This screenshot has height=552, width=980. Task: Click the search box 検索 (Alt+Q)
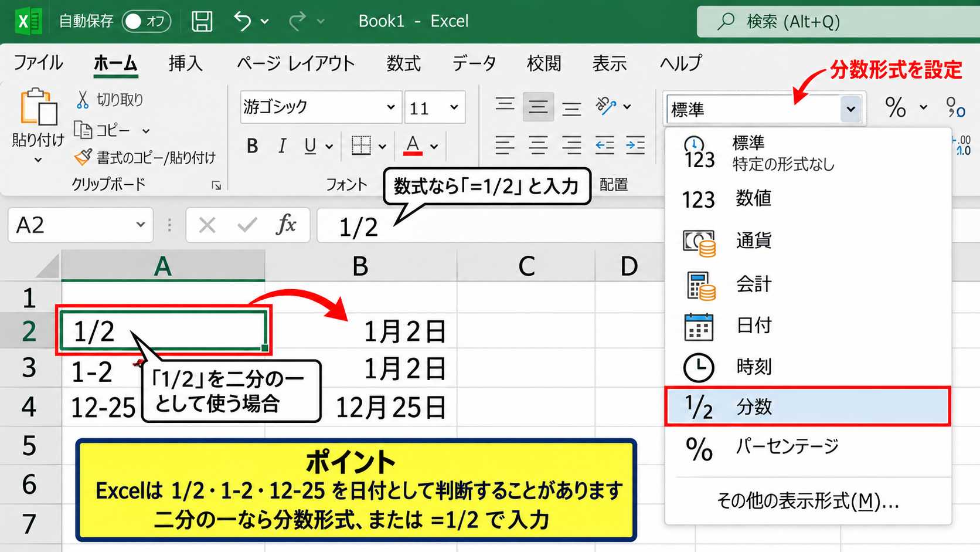(838, 22)
